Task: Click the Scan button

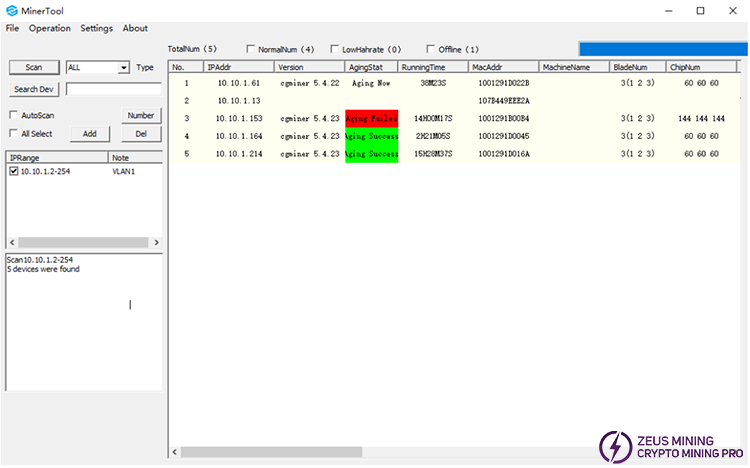Action: pyautogui.click(x=34, y=67)
